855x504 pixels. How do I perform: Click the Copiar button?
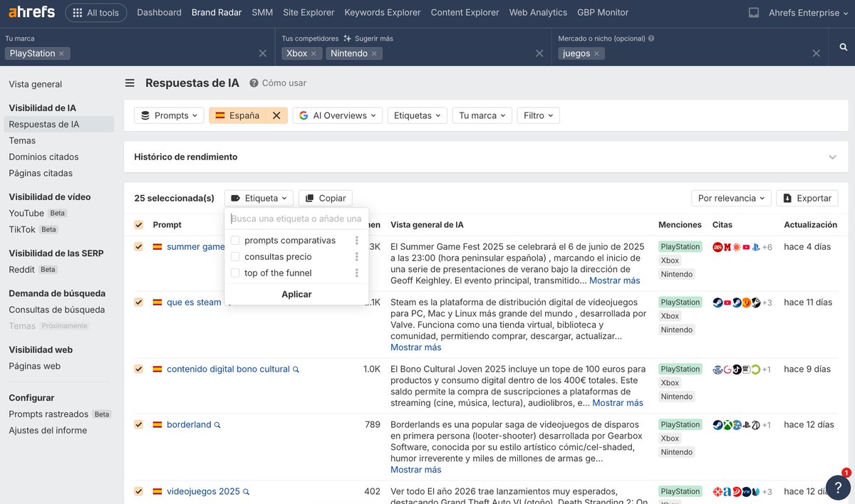pyautogui.click(x=326, y=199)
